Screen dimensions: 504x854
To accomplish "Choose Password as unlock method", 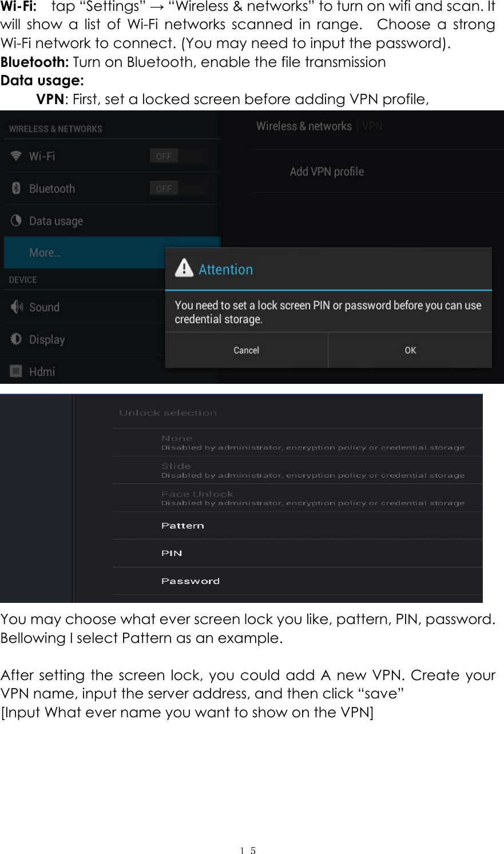I will (191, 581).
